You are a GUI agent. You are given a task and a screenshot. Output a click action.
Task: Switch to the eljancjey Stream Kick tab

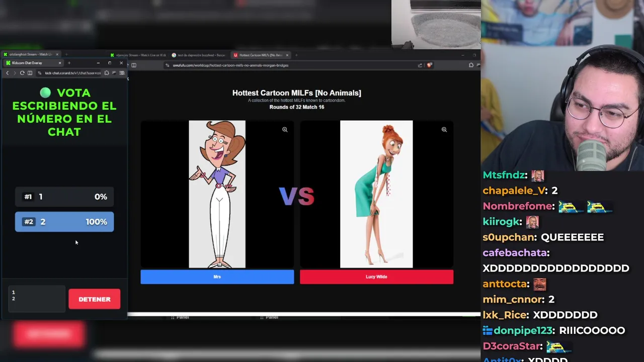138,55
